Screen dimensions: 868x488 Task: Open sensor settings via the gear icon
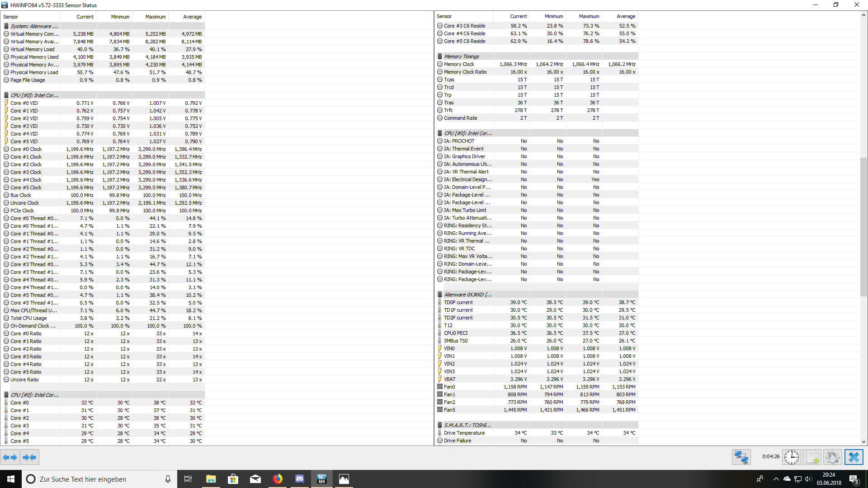point(832,457)
